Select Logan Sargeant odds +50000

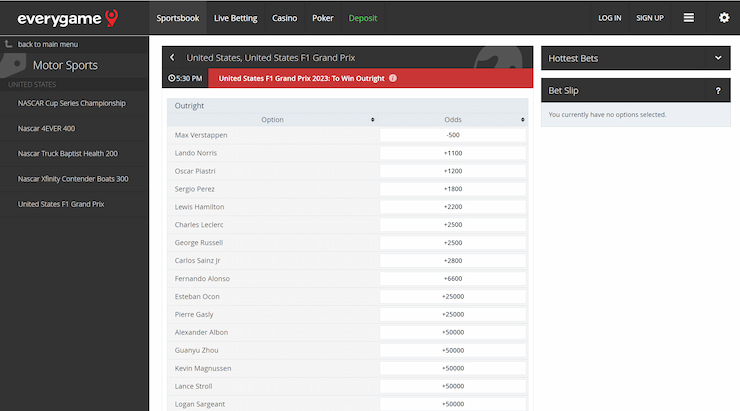point(453,404)
